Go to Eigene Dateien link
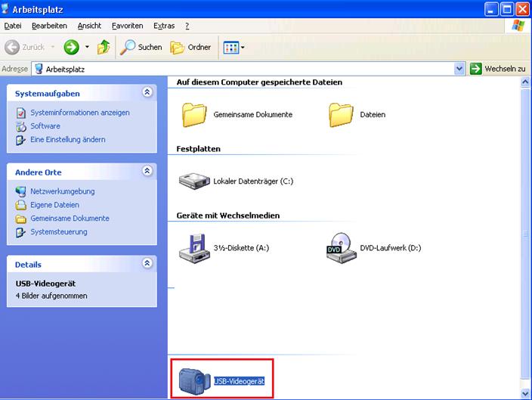This screenshot has height=400, width=532. [x=55, y=205]
